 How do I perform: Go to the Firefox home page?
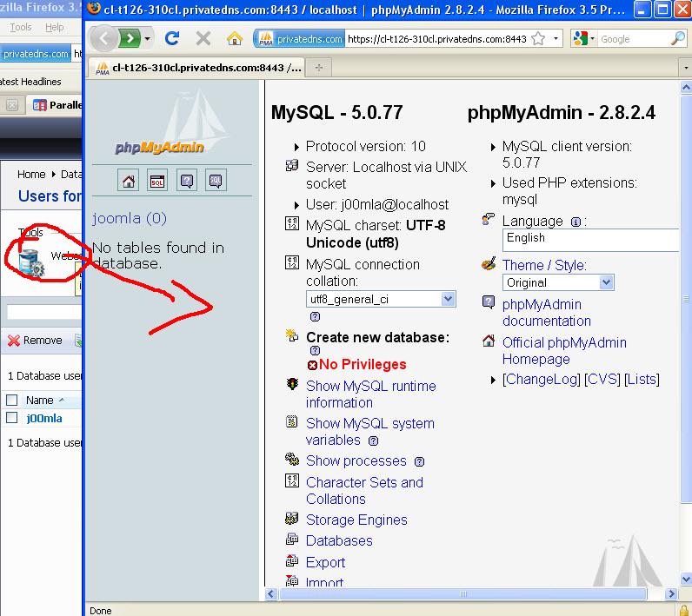click(x=235, y=39)
